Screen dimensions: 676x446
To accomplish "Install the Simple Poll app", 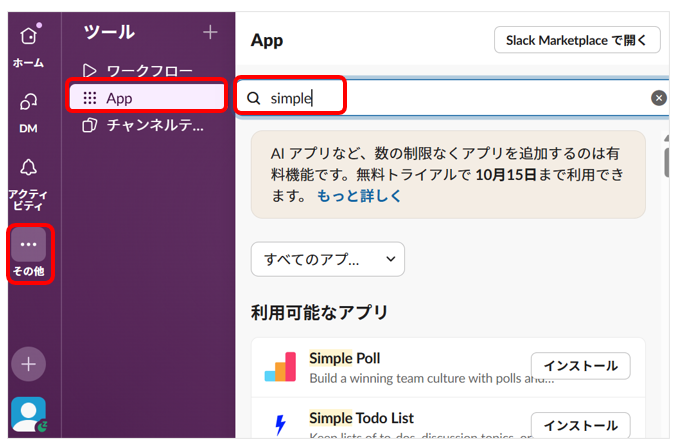I will 580,366.
